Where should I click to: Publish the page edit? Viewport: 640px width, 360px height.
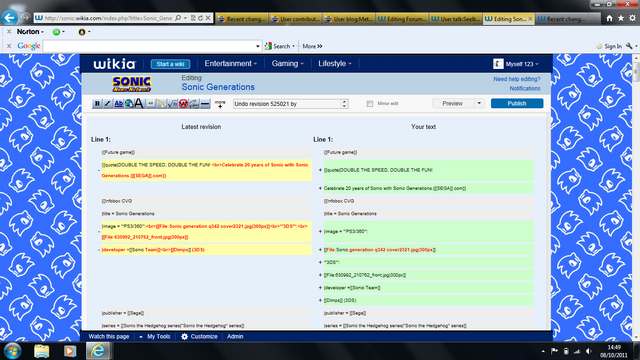pos(517,103)
